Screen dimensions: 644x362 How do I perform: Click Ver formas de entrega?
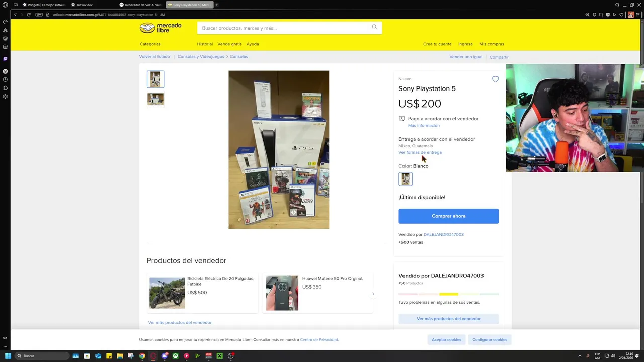(420, 152)
